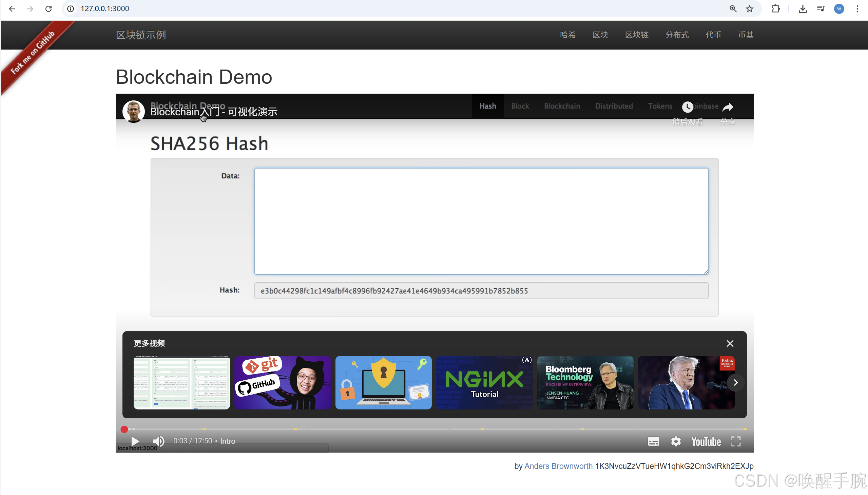Open video settings gear
Image resolution: width=868 pixels, height=495 pixels.
click(676, 442)
